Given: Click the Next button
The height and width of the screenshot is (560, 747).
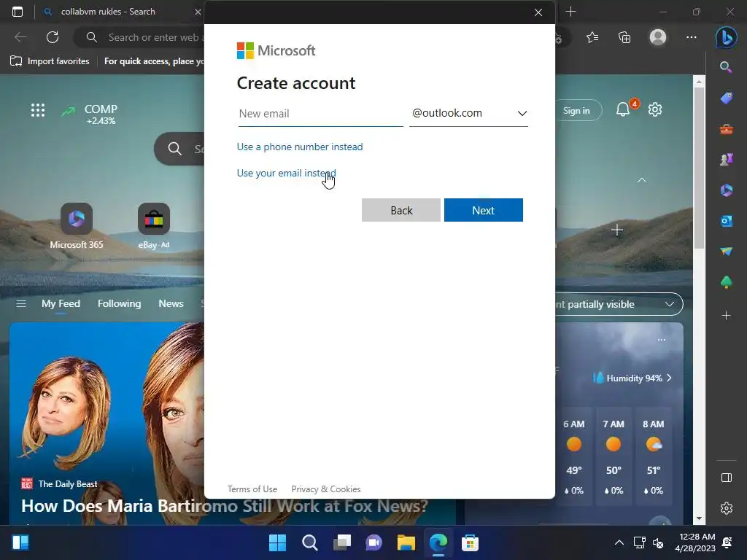Looking at the screenshot, I should [x=484, y=210].
